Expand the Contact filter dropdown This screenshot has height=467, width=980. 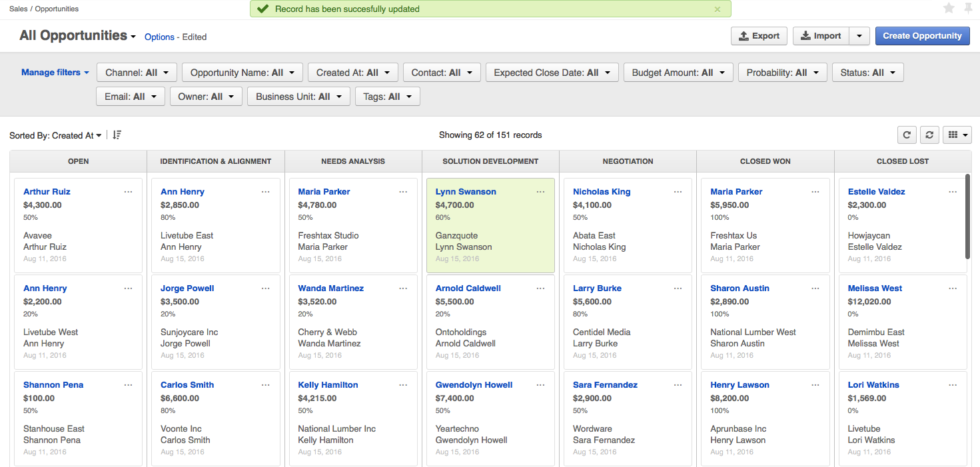(442, 73)
